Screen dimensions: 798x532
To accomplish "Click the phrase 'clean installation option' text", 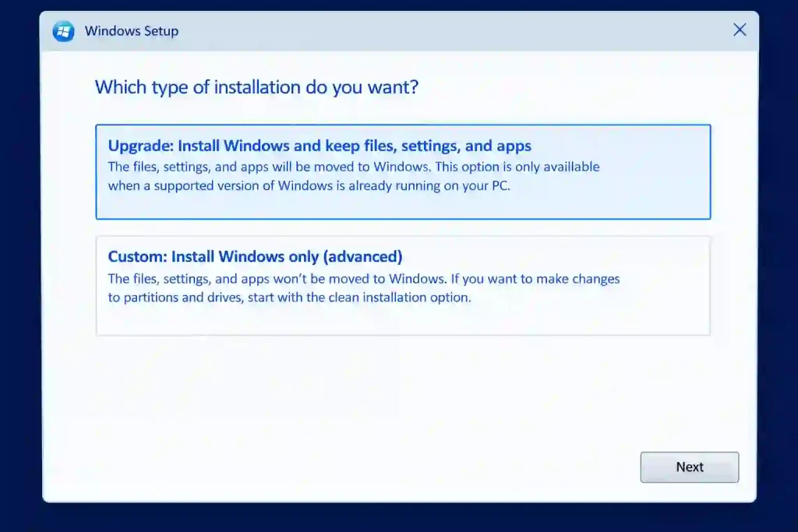I will [x=400, y=297].
